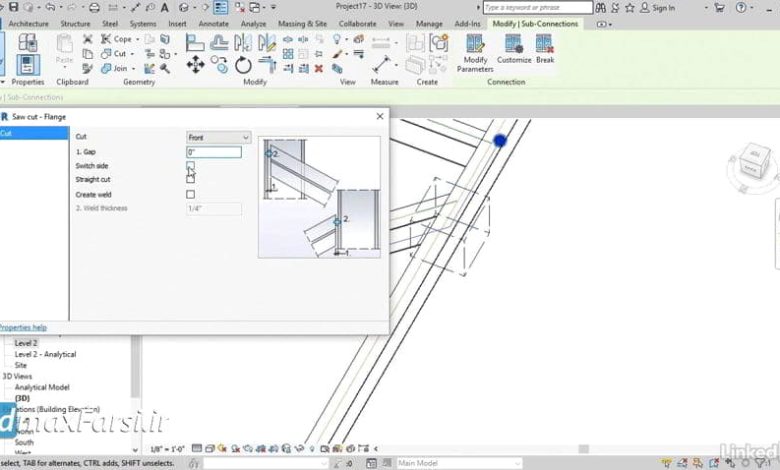Viewport: 780px width, 470px height.
Task: Click the Array tool icon in Modify panel
Action: click(x=288, y=54)
